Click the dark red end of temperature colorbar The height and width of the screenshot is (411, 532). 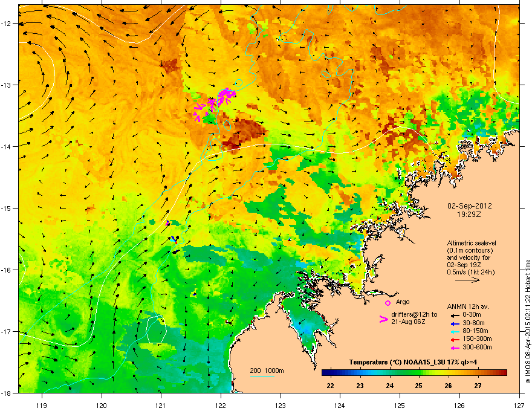point(503,373)
